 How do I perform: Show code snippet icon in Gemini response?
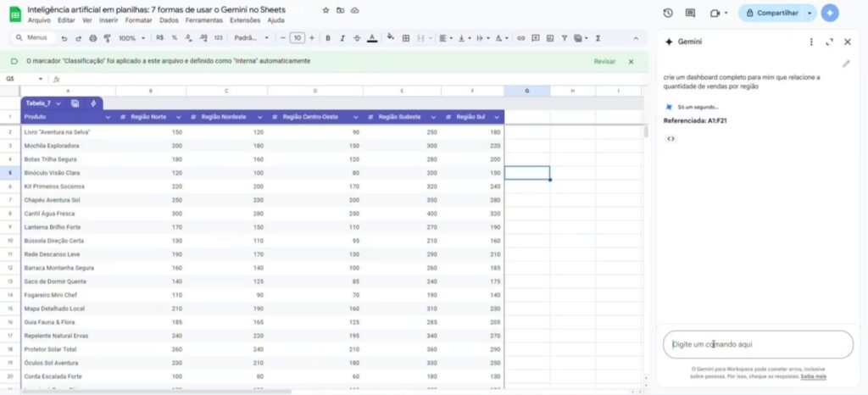(671, 139)
